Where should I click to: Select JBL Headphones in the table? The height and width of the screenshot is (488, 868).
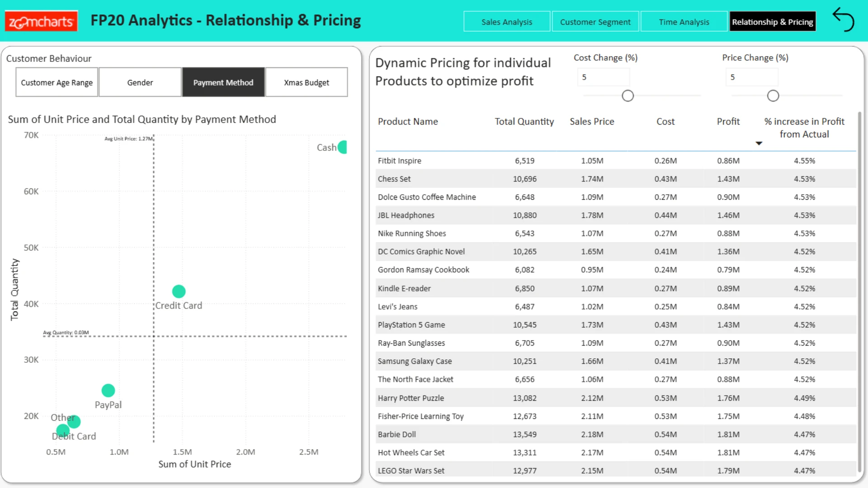click(x=616, y=216)
